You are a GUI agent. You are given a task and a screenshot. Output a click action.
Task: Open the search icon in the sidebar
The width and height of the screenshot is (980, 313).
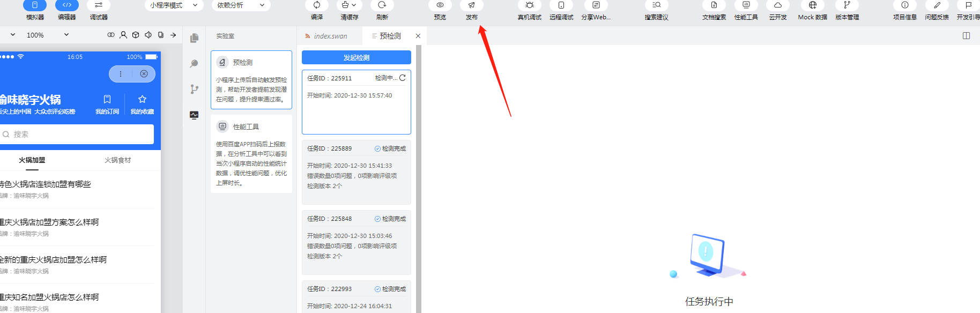[194, 64]
